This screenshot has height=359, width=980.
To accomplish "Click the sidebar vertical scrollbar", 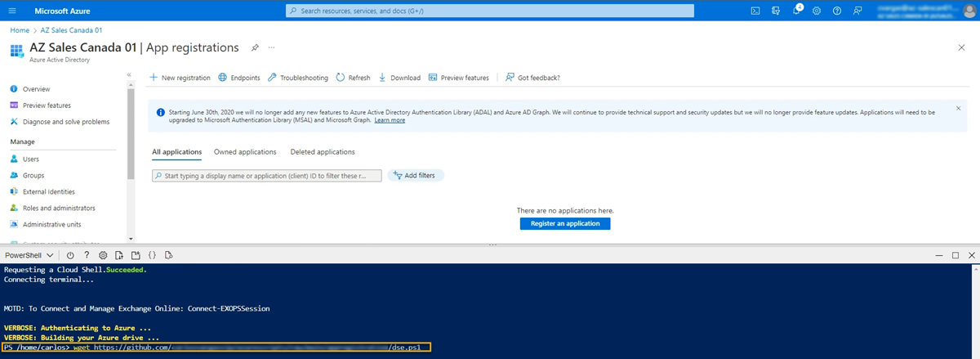I will click(x=131, y=132).
